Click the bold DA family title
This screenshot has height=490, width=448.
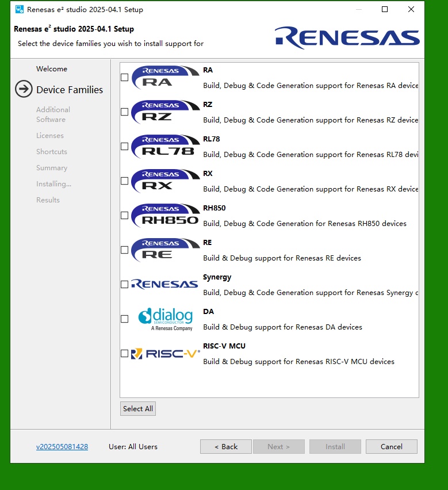[208, 312]
